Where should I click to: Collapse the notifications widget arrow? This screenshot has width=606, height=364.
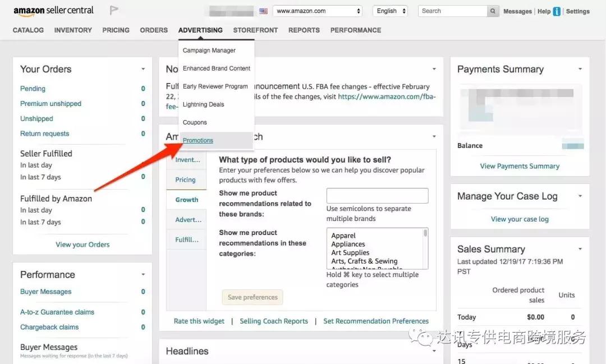coord(434,69)
